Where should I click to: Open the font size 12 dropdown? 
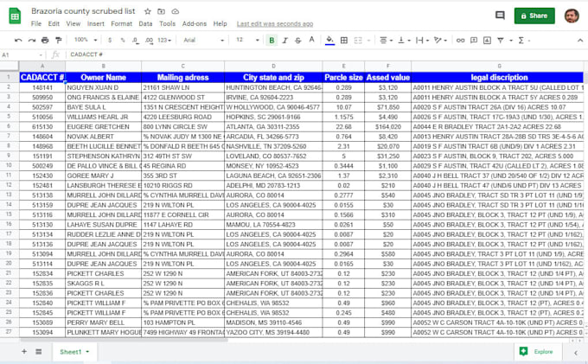click(247, 40)
